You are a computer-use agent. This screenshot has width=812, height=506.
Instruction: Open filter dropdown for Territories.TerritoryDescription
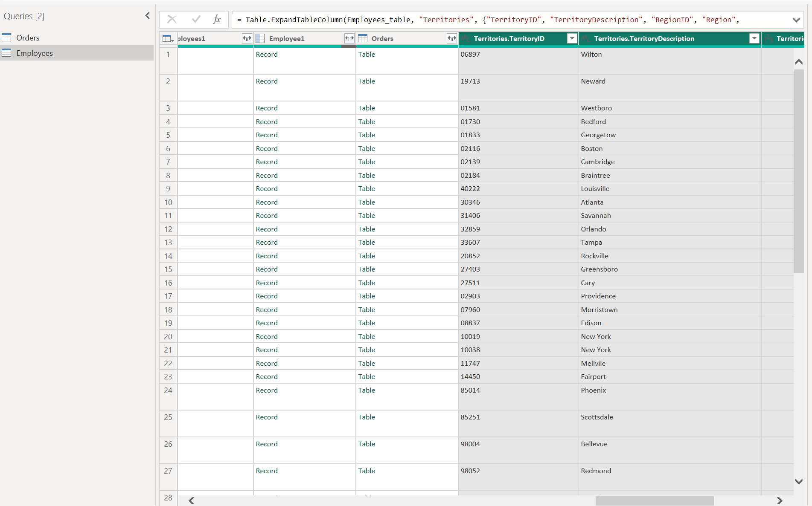point(754,38)
